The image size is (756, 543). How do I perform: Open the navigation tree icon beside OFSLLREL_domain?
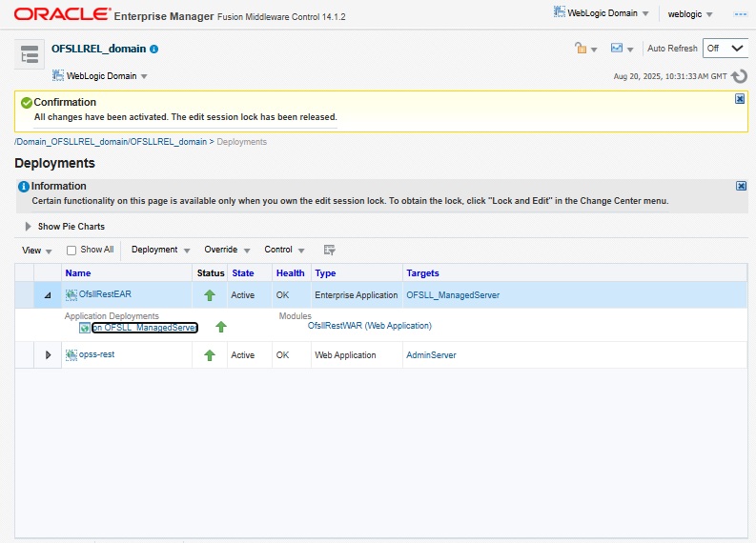30,54
